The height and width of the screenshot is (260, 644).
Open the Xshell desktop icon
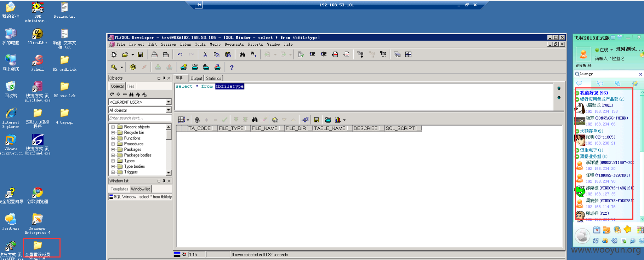tap(38, 63)
